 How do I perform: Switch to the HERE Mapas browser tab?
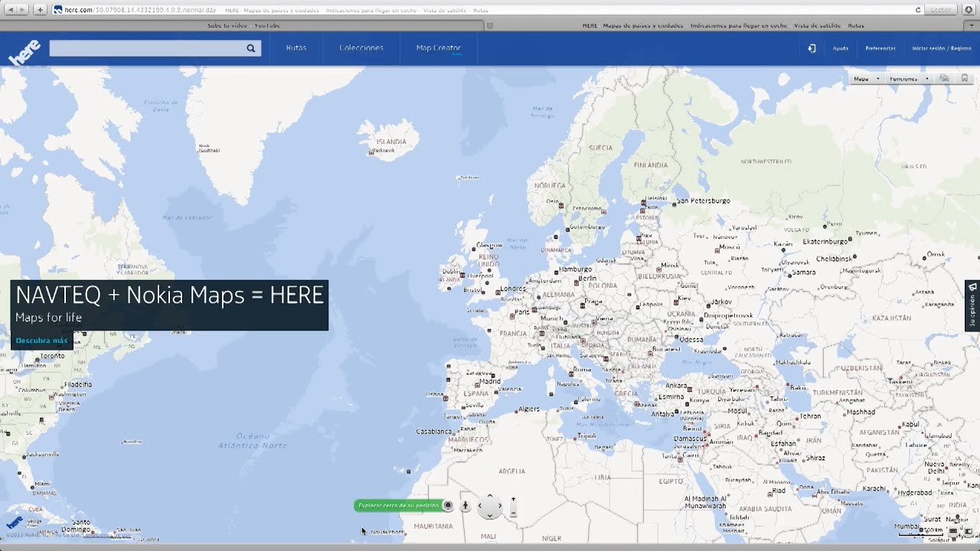click(723, 25)
